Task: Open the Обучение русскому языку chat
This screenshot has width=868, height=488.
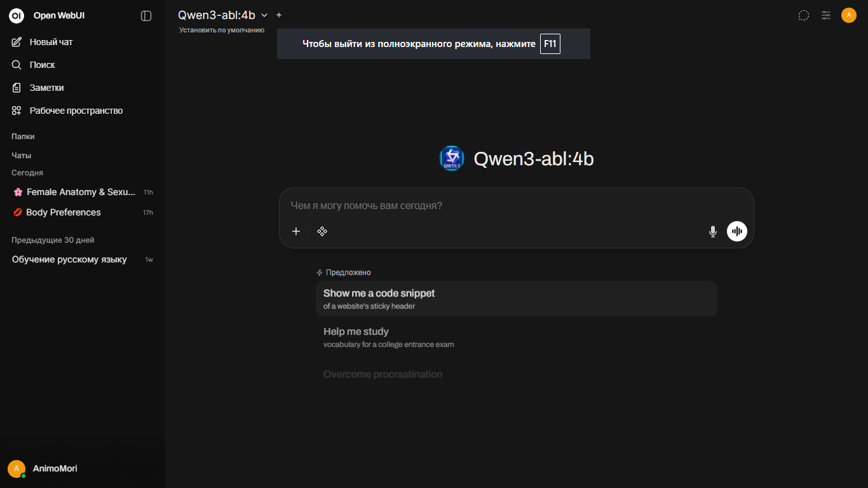Action: tap(83, 259)
